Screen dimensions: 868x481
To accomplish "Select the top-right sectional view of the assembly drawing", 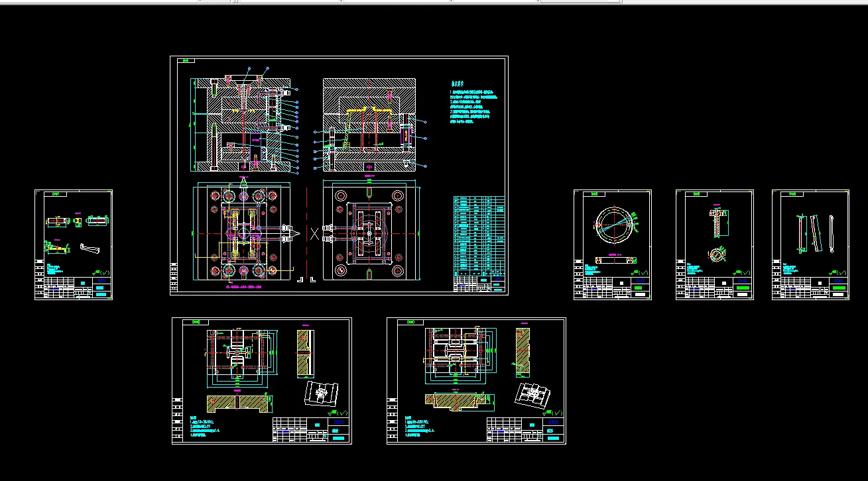I will 369,125.
